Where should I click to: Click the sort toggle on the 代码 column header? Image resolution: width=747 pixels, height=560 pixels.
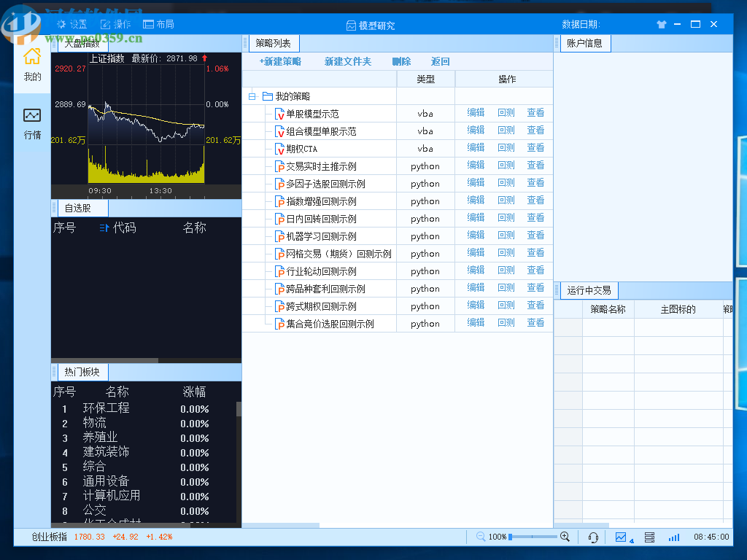click(104, 227)
